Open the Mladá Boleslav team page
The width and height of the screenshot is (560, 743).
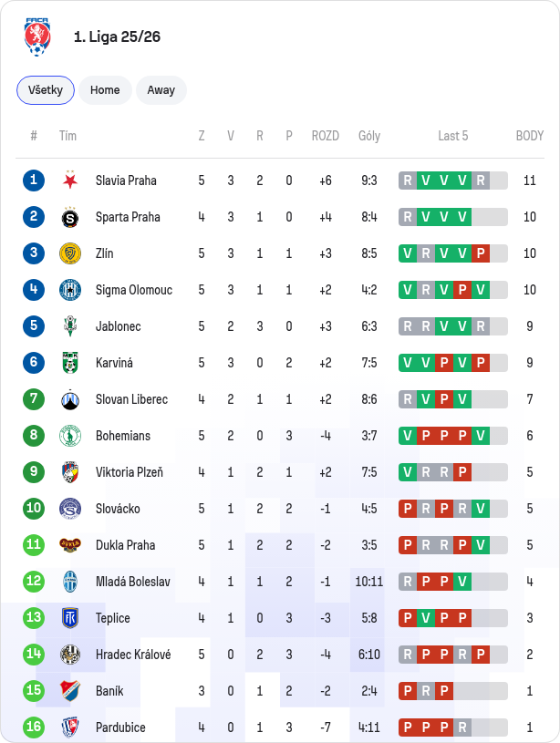pyautogui.click(x=133, y=582)
